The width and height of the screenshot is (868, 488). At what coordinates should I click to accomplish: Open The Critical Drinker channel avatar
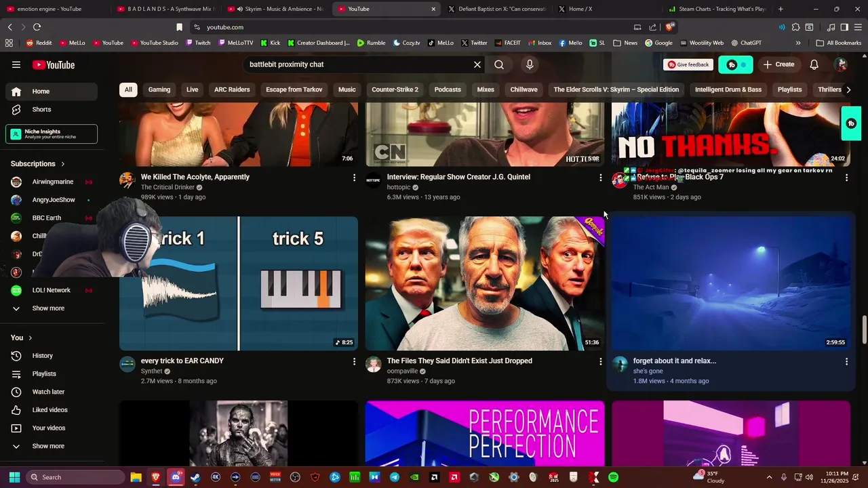coord(127,180)
